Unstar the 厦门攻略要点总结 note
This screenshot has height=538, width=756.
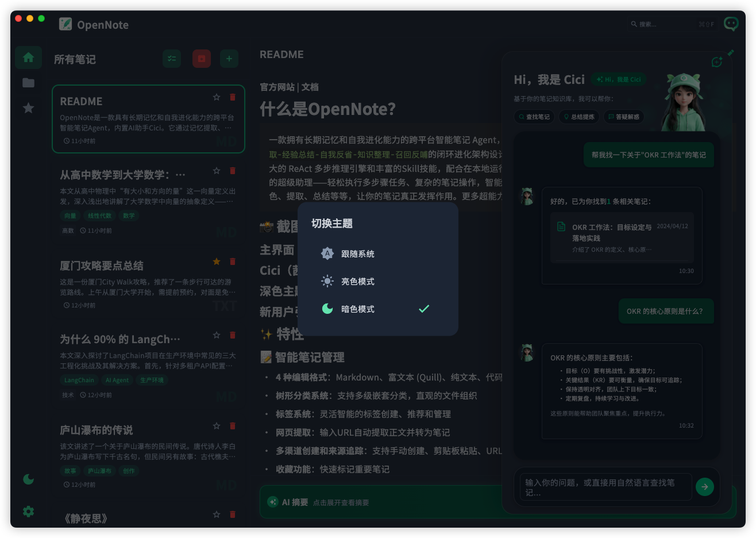[x=217, y=262]
